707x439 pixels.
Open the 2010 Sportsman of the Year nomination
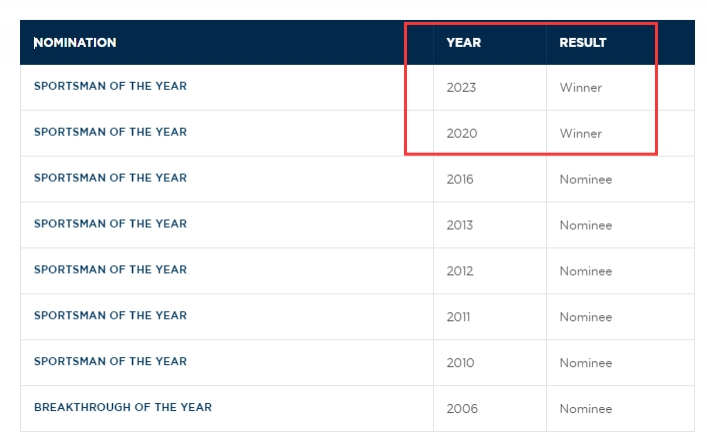pyautogui.click(x=110, y=361)
